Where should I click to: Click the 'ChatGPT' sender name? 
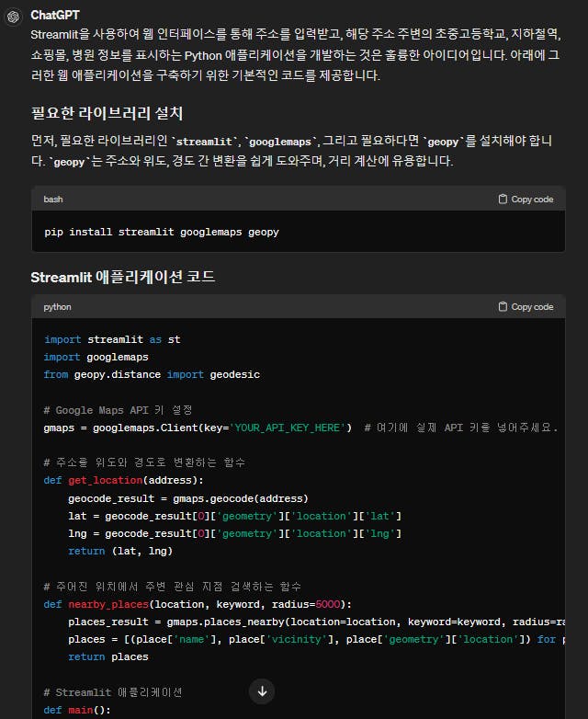coord(55,15)
